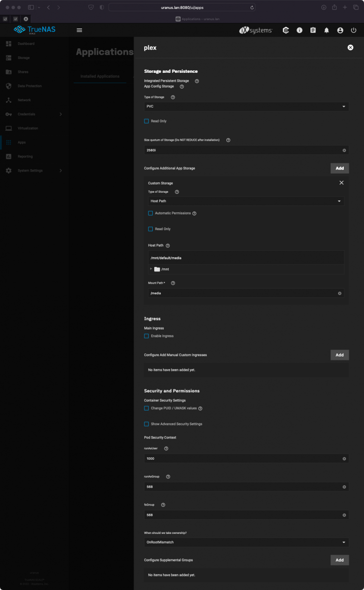Open a new Safari tab

click(x=345, y=7)
